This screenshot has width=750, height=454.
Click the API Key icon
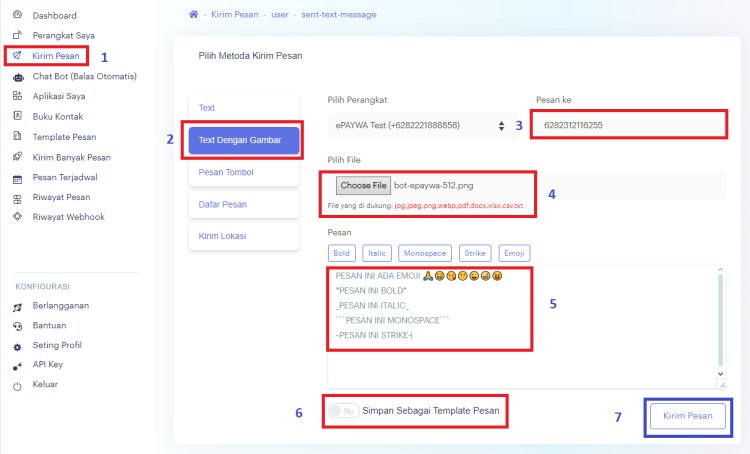(x=18, y=367)
